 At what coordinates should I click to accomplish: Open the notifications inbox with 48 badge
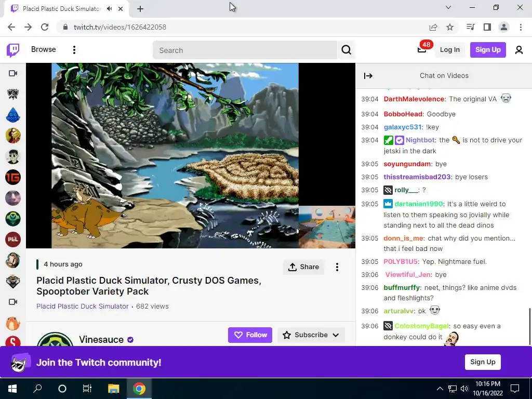(x=422, y=49)
